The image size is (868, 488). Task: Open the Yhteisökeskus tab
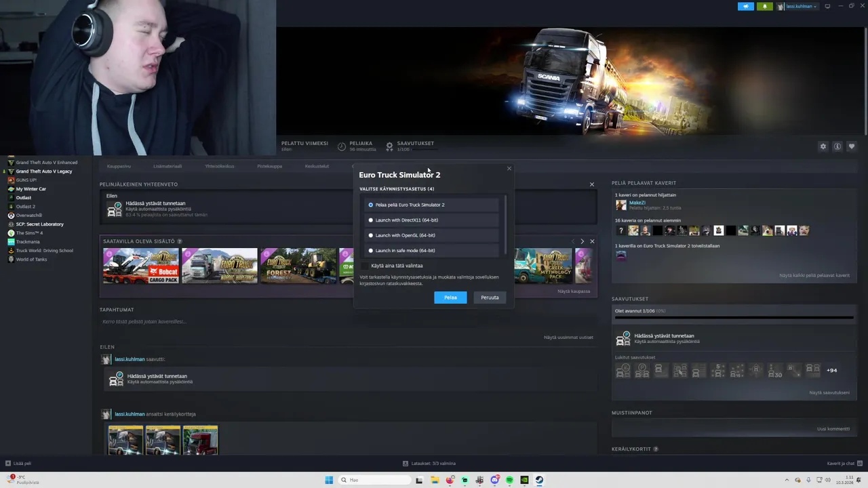pos(220,166)
